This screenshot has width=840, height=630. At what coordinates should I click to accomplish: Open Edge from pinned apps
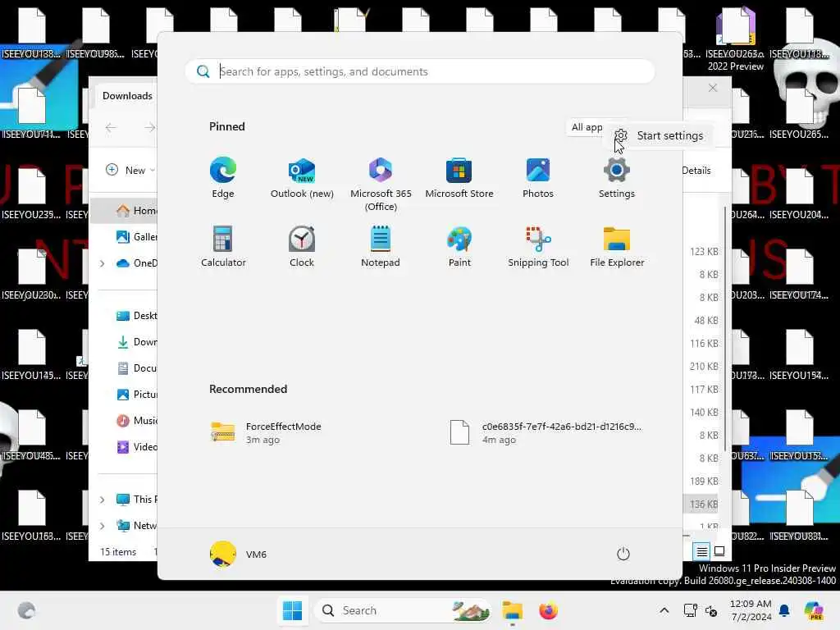coord(223,178)
